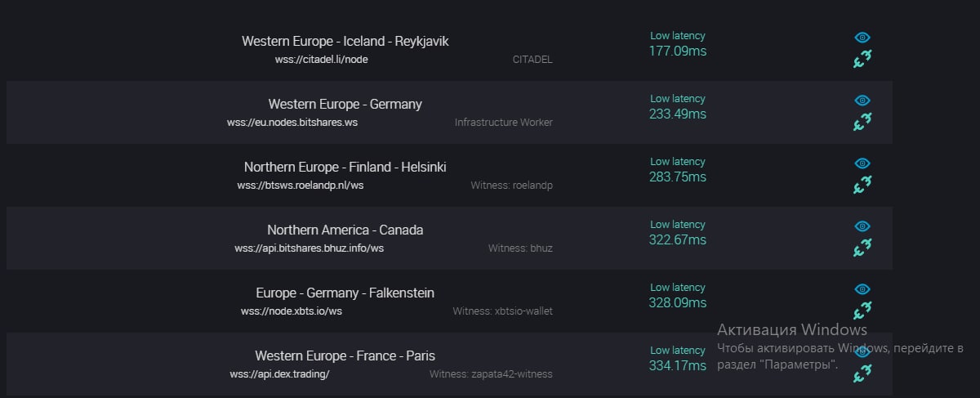The image size is (980, 398).
Task: Connect to the Reykjavik CITADEL node link icon
Action: (x=862, y=59)
